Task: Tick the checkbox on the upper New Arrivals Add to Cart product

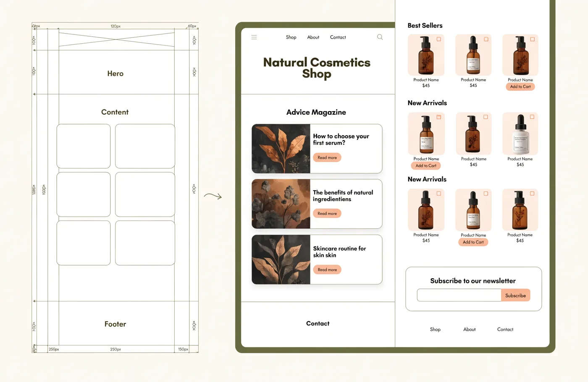Action: click(x=439, y=117)
